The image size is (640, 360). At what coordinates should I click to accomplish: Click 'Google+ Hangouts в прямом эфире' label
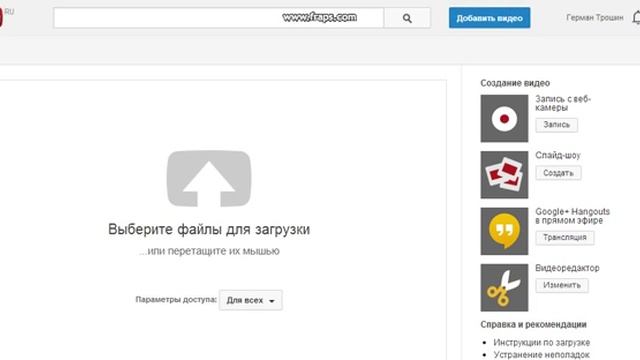coord(572,216)
